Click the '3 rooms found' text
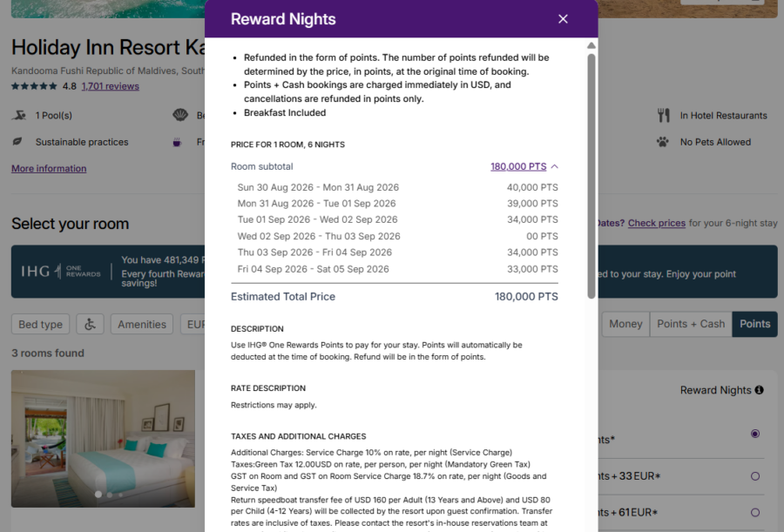The width and height of the screenshot is (784, 532). click(48, 353)
